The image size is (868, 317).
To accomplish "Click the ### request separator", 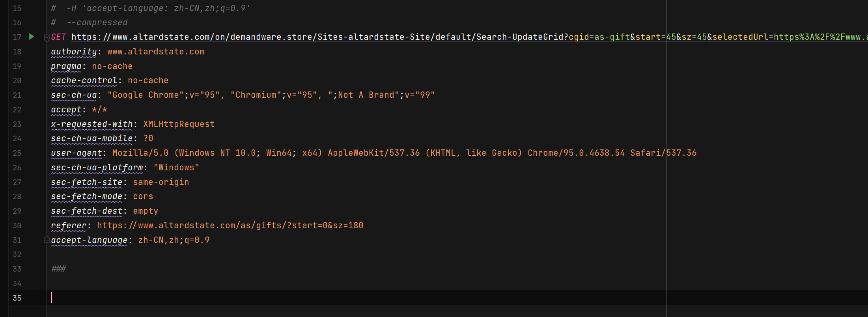I will (59, 269).
